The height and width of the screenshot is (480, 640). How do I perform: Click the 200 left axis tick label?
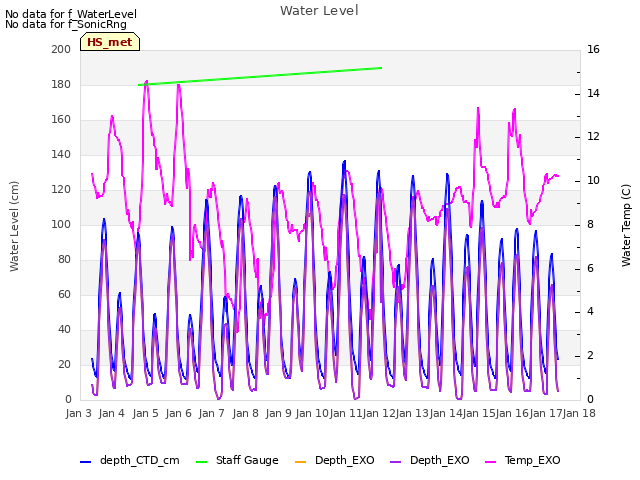pyautogui.click(x=61, y=49)
